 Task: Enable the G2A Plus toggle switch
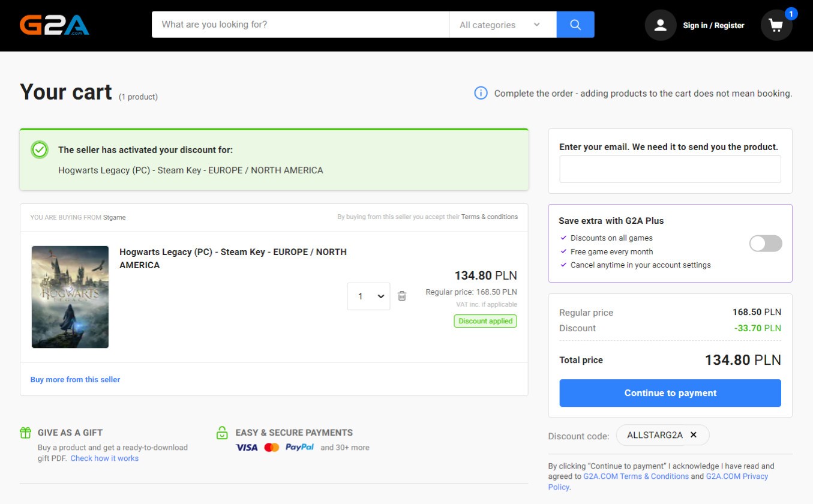click(766, 243)
